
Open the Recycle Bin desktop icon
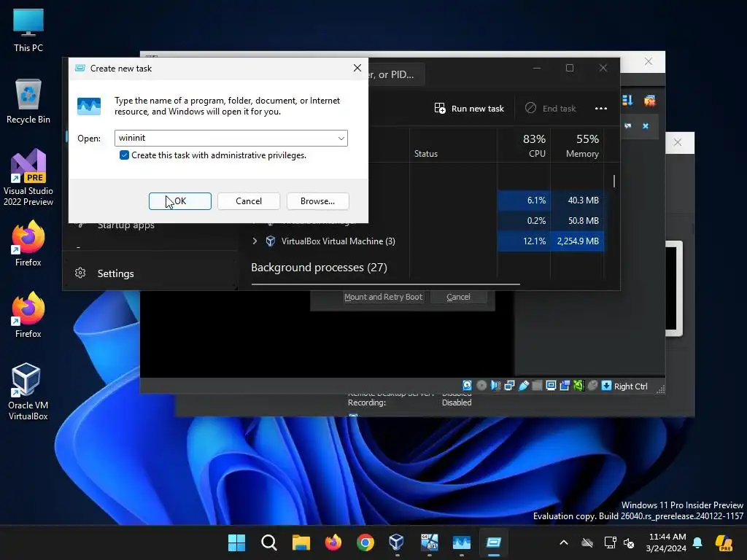tap(28, 101)
